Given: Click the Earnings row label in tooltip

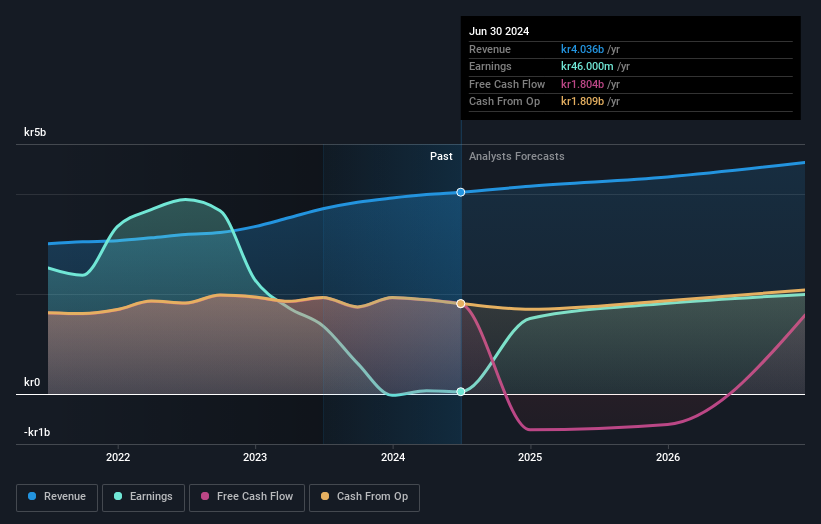Looking at the screenshot, I should pyautogui.click(x=490, y=66).
